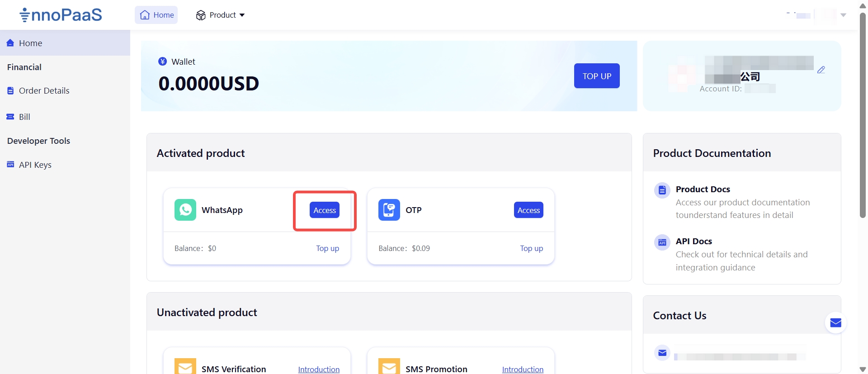Image resolution: width=868 pixels, height=374 pixels.
Task: Click the sidebar Home house icon
Action: pos(10,43)
